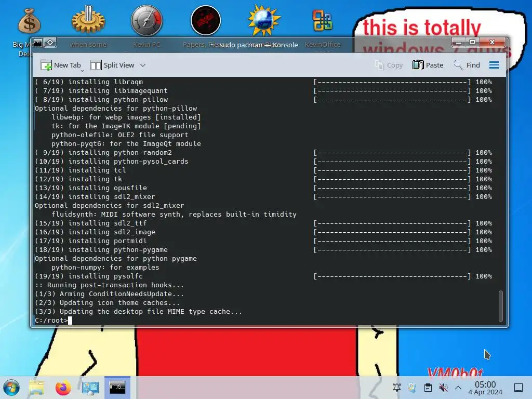The width and height of the screenshot is (532, 399).
Task: Click the Split View button
Action: [x=112, y=65]
